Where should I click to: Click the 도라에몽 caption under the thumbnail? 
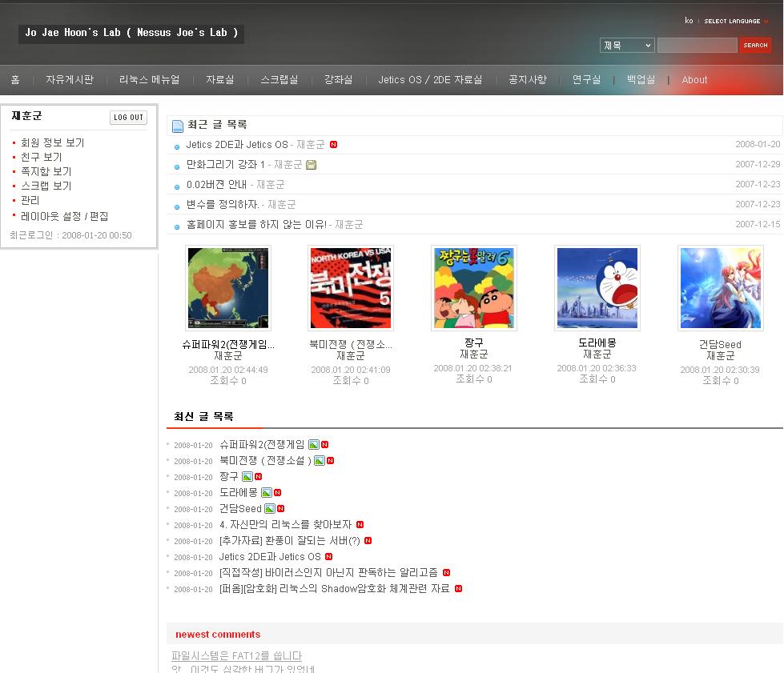tap(597, 343)
